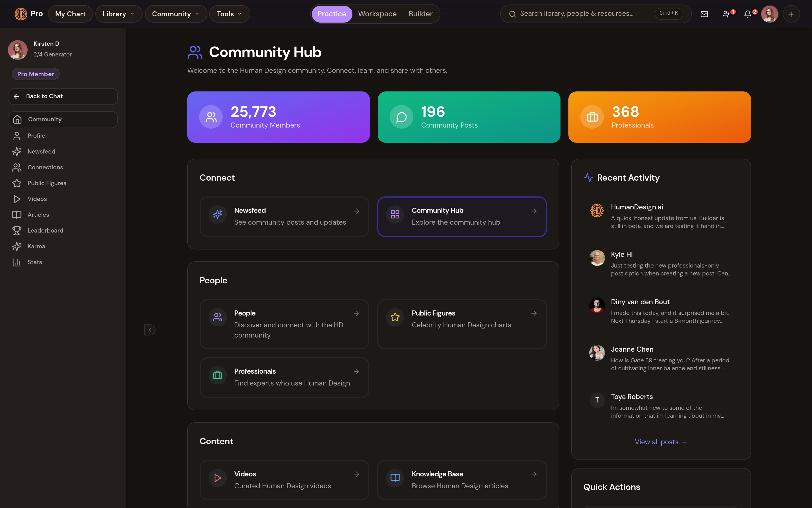Screen dimensions: 812x508
Task: Open People card arrow
Action: point(356,313)
